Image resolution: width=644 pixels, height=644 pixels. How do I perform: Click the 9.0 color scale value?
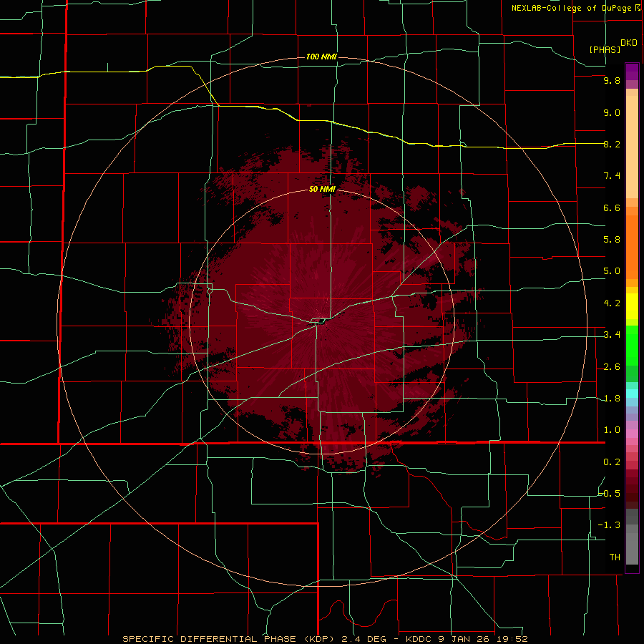612,112
